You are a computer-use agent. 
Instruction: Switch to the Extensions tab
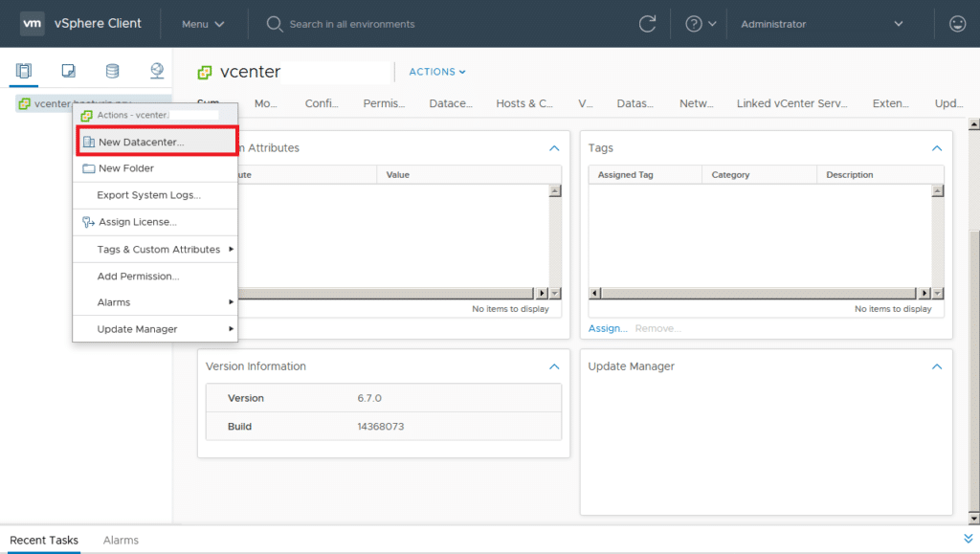point(891,103)
